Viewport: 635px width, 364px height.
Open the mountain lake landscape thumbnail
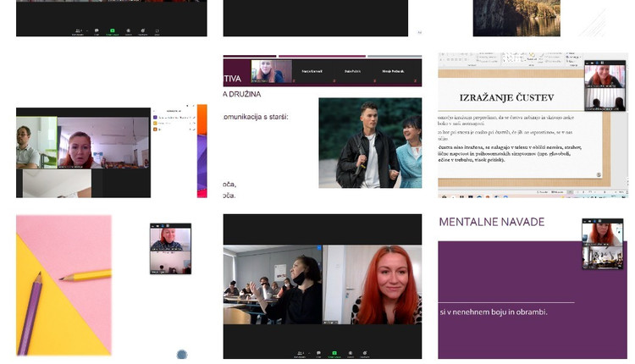[516, 18]
